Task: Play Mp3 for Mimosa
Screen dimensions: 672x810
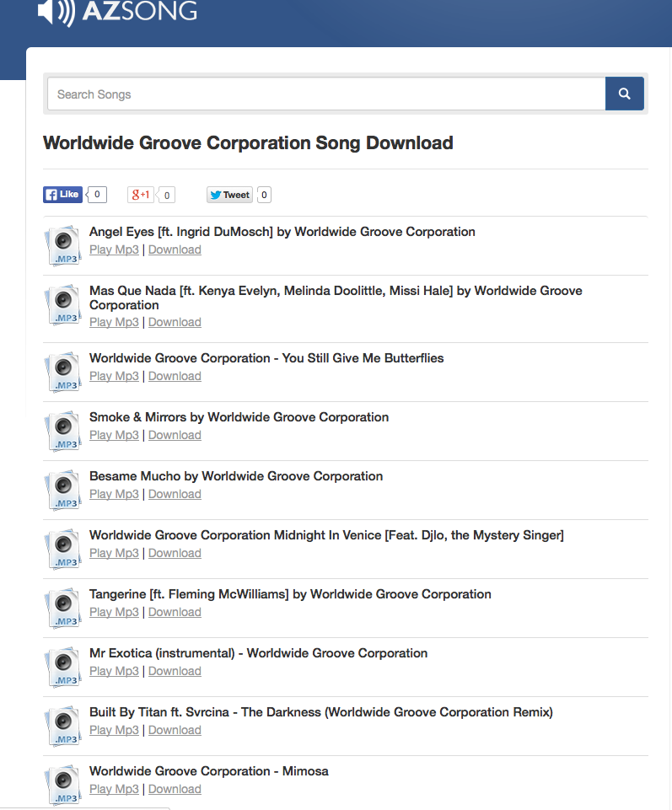Action: [114, 789]
